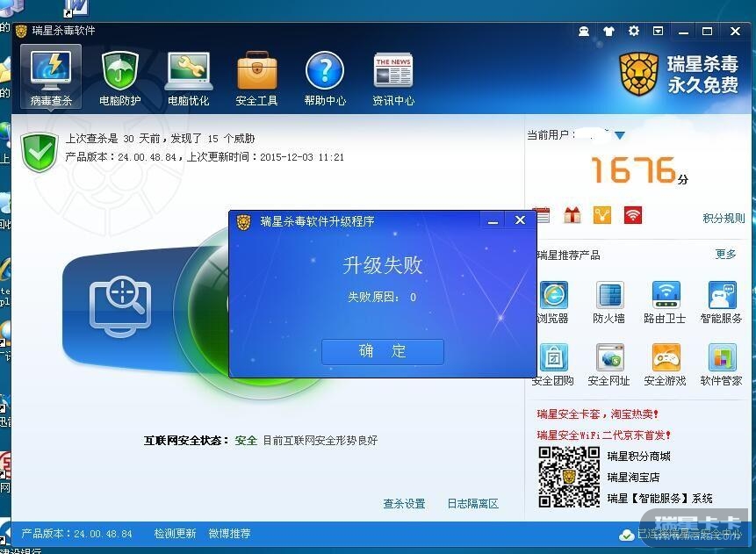Open 积分规则 points rules link

724,219
